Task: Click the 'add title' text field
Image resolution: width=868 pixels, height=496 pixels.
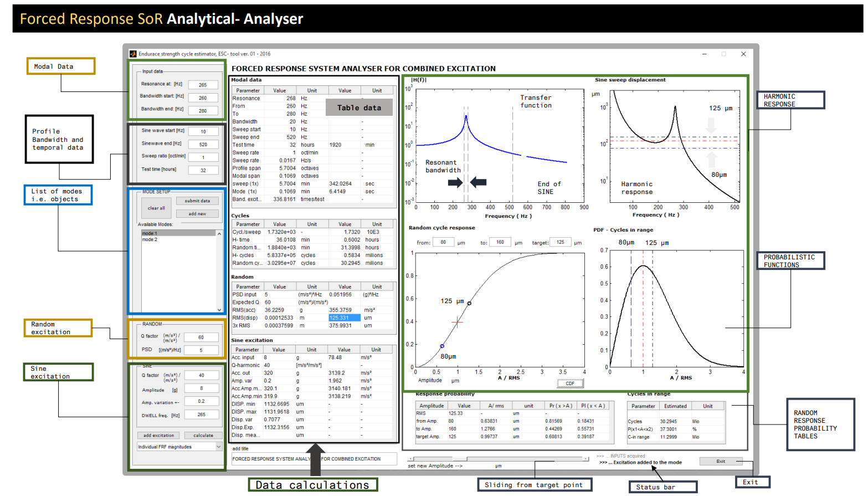Action: [x=314, y=459]
